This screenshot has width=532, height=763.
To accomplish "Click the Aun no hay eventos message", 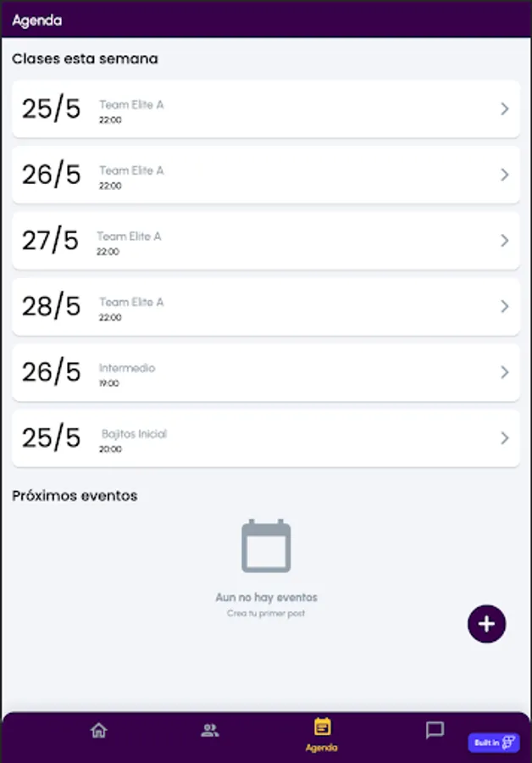I will (267, 597).
